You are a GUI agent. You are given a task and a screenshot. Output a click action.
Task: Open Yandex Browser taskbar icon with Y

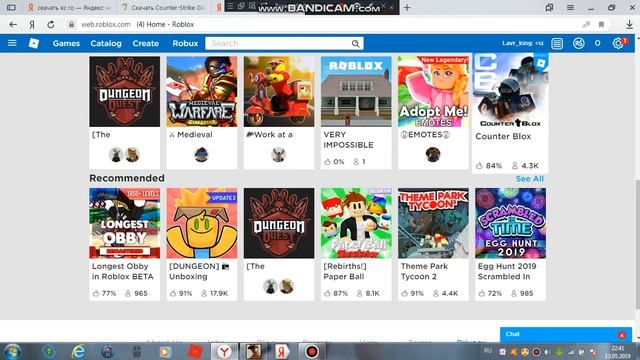(x=224, y=351)
